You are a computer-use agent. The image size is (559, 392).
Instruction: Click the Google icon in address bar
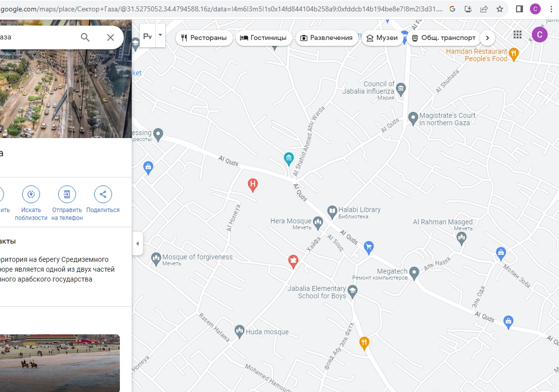(x=452, y=9)
